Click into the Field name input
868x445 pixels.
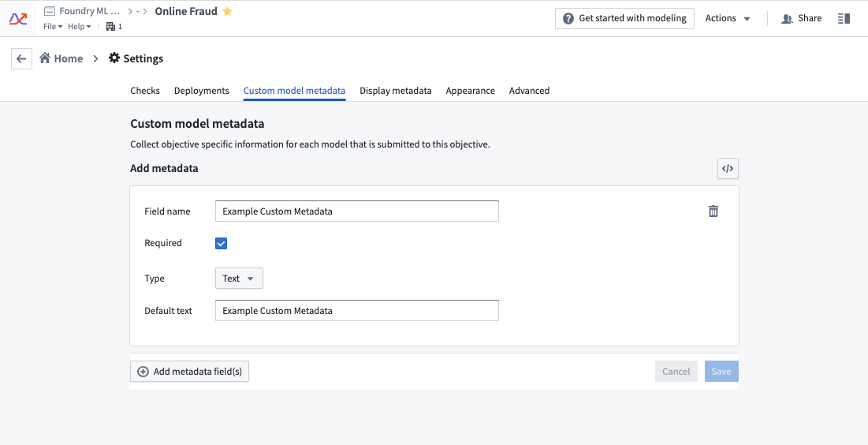click(357, 211)
